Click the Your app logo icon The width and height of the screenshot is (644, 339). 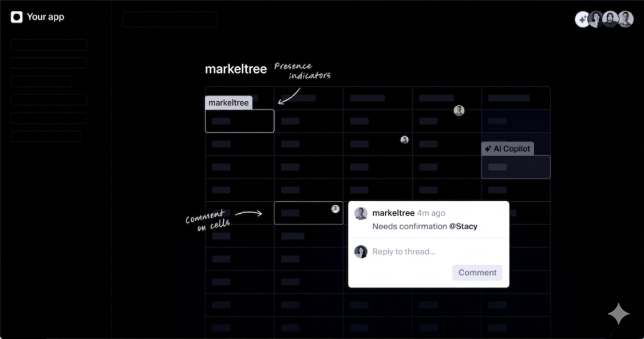click(17, 17)
